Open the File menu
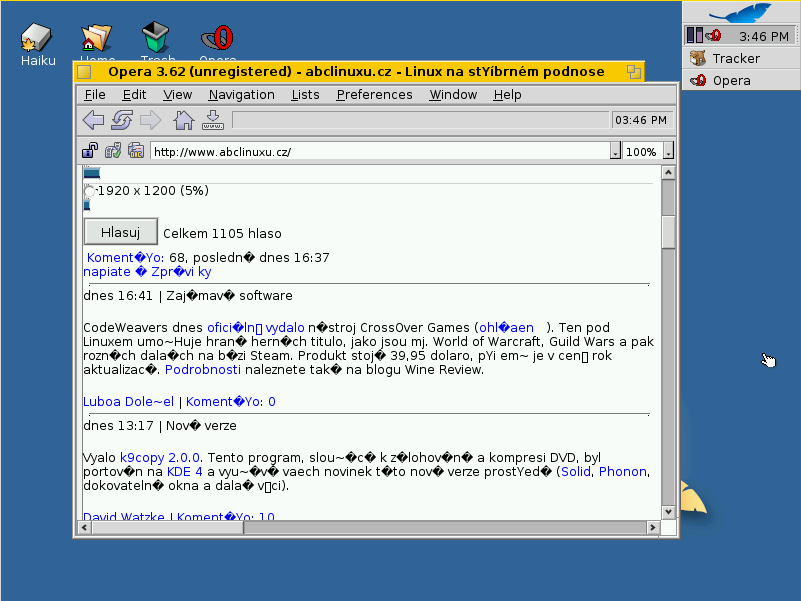 tap(95, 95)
